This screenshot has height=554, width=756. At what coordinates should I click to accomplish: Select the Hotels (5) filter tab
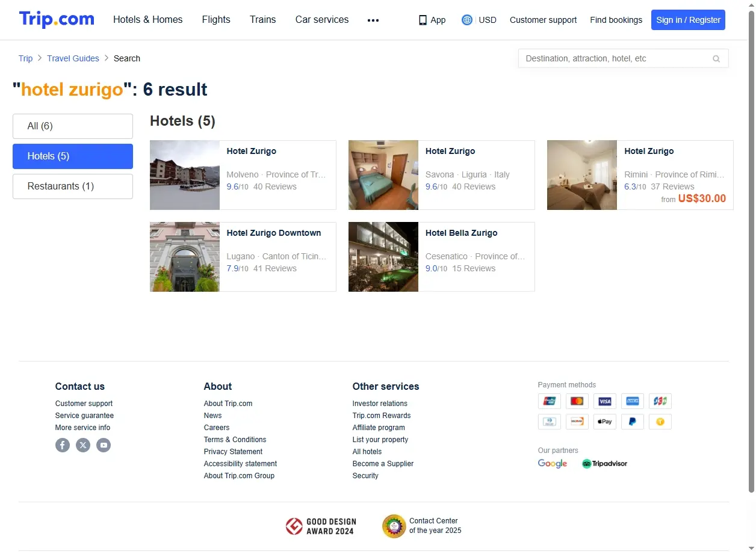73,156
